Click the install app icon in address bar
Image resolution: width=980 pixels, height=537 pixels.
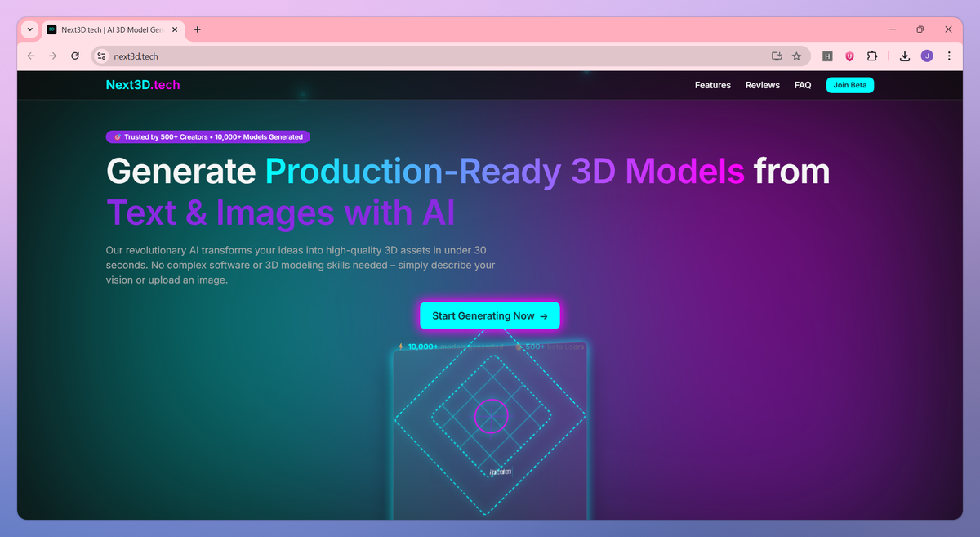(x=777, y=56)
